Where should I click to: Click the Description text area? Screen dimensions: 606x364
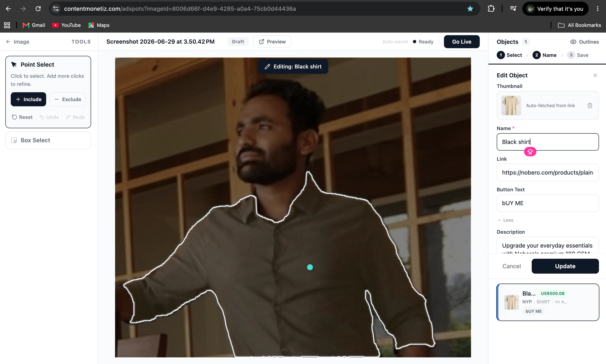548,245
